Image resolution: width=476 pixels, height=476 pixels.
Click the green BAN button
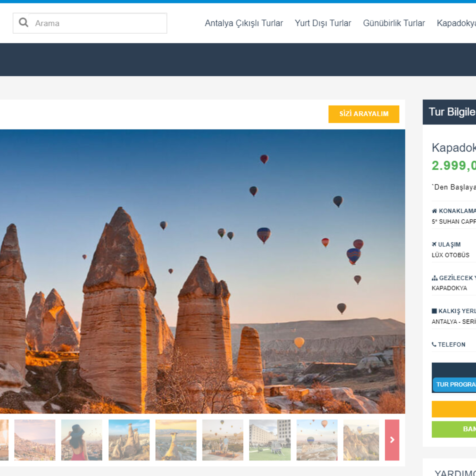coord(454,429)
